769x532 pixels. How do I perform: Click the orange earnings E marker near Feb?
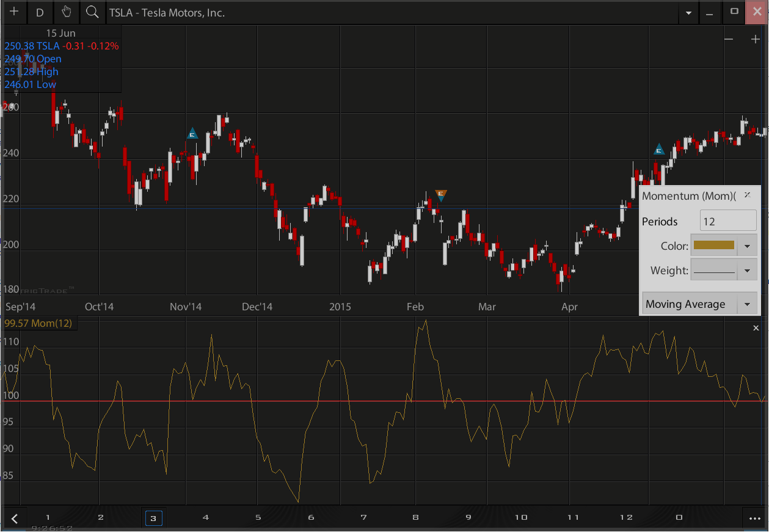point(441,195)
